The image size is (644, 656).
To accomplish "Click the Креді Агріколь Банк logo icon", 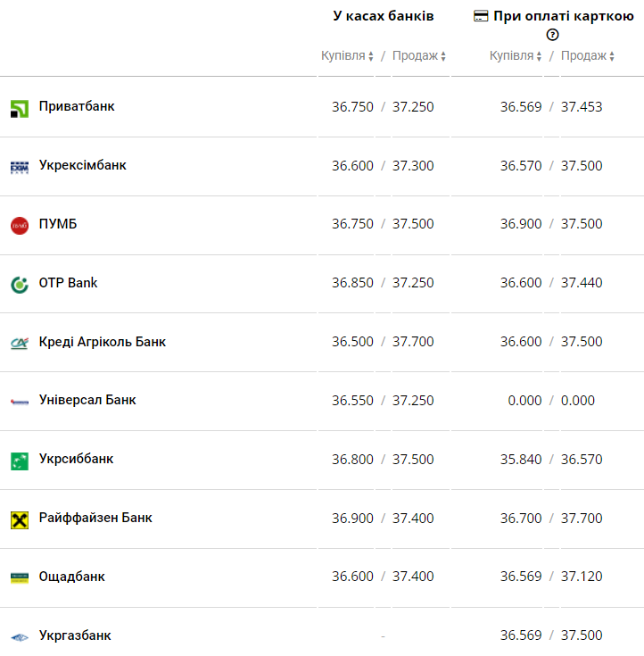I will coord(20,344).
